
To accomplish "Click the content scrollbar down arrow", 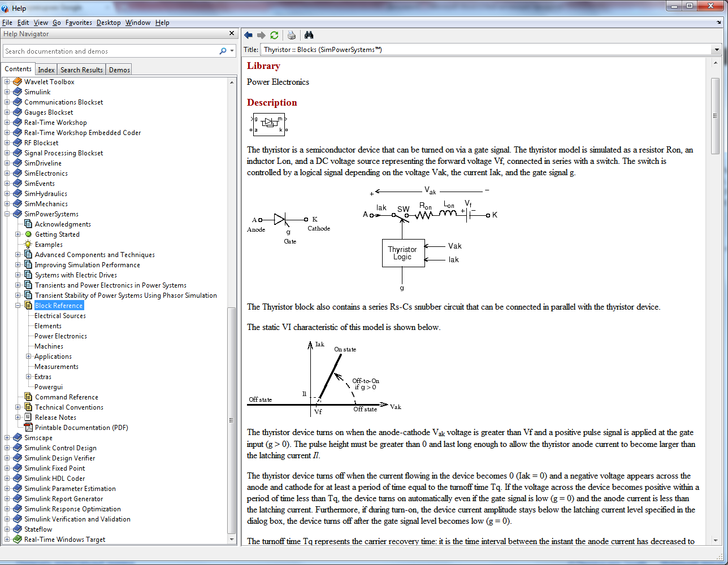I will click(x=715, y=541).
